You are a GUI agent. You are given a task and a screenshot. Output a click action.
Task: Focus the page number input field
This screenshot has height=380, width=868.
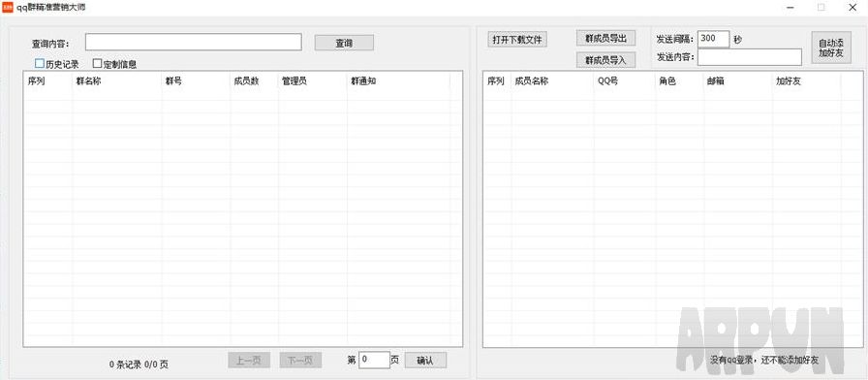pyautogui.click(x=374, y=360)
